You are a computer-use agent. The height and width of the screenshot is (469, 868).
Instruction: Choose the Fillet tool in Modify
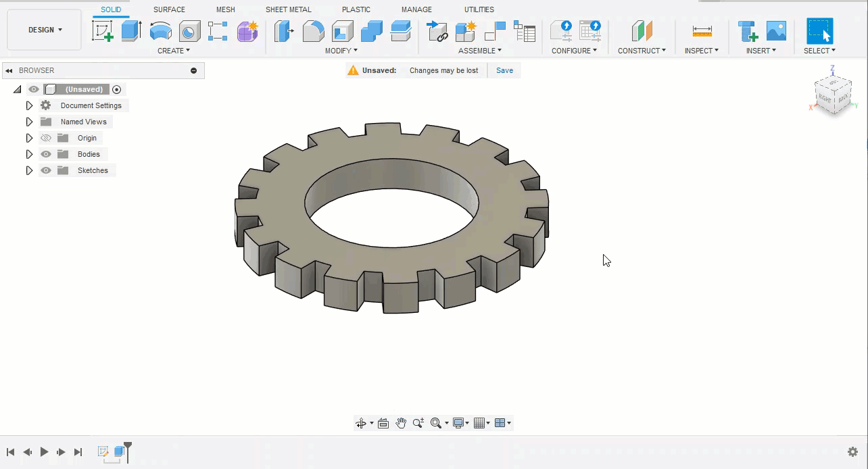click(313, 31)
